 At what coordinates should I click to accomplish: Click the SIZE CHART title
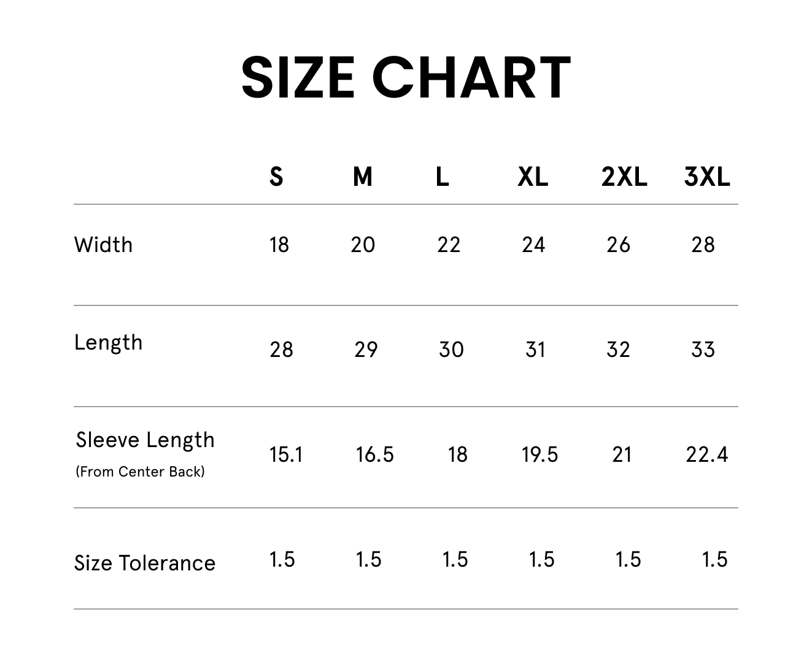pos(406,77)
